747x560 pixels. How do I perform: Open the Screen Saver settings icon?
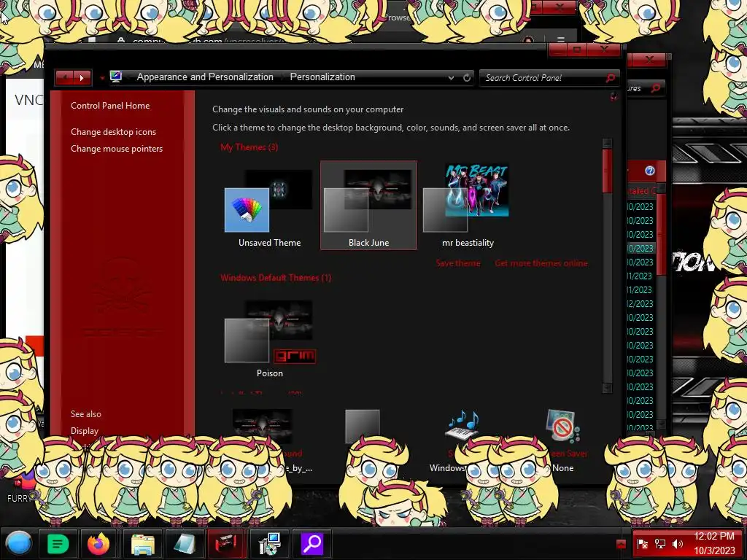562,425
